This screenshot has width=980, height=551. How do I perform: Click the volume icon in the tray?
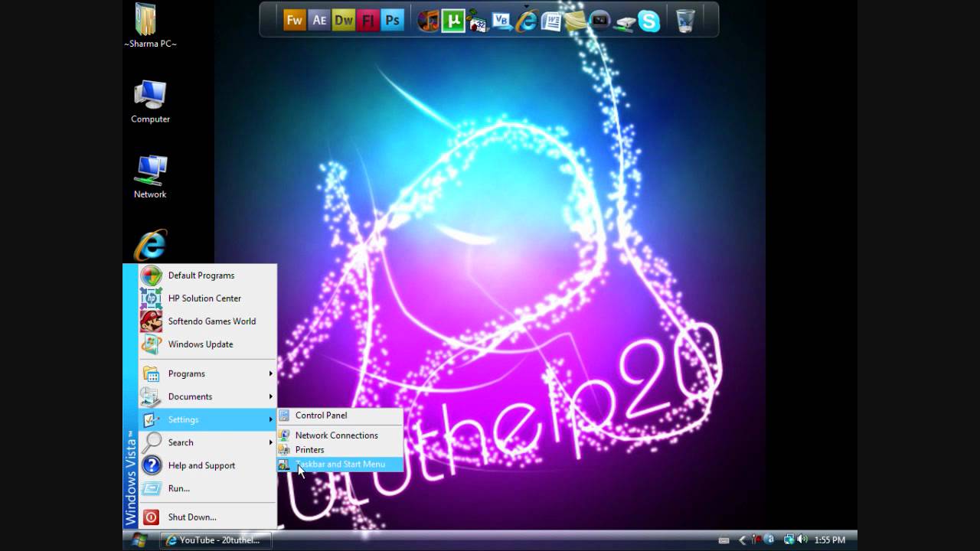click(x=802, y=540)
